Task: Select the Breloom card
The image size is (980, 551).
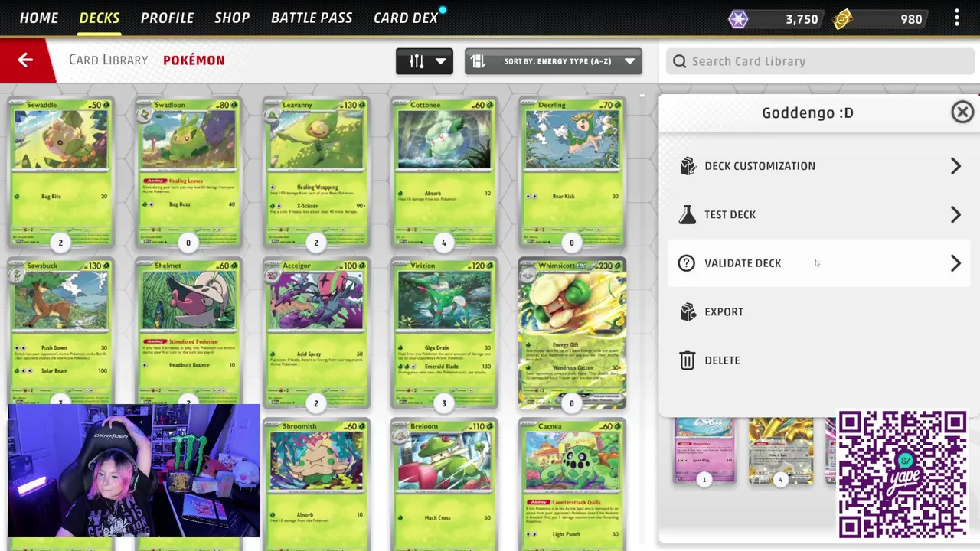Action: coord(444,485)
